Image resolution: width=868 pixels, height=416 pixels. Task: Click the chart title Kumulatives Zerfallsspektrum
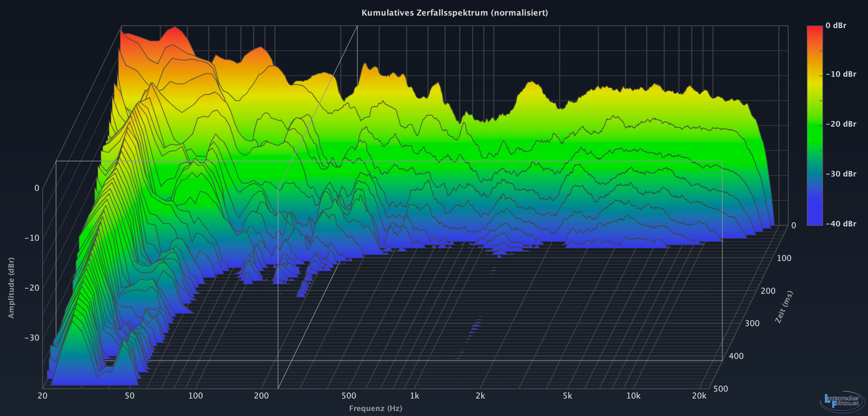[455, 13]
